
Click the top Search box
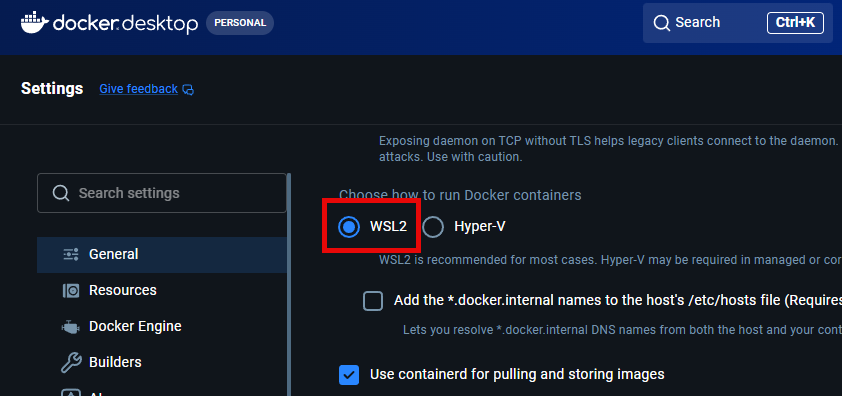pyautogui.click(x=737, y=23)
